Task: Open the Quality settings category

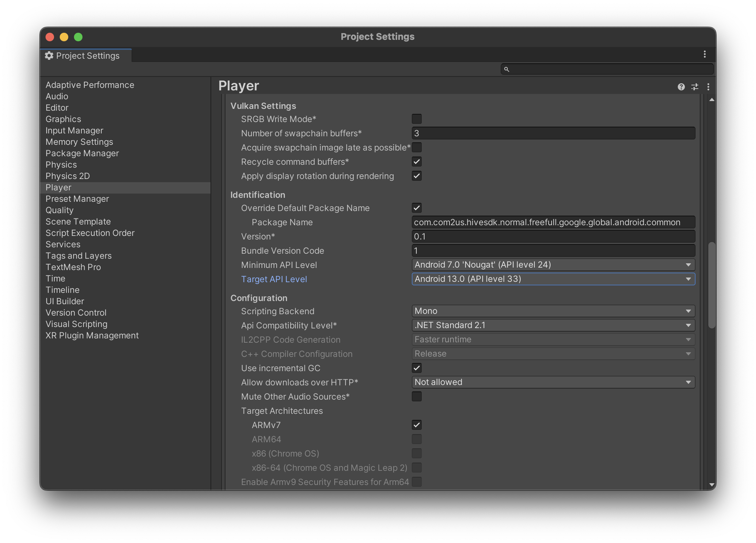Action: pos(59,210)
